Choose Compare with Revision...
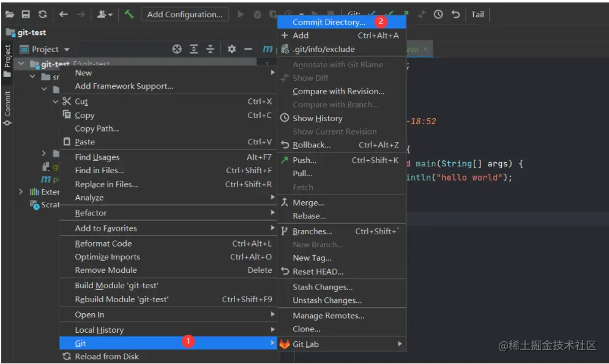This screenshot has height=364, width=609. click(342, 91)
